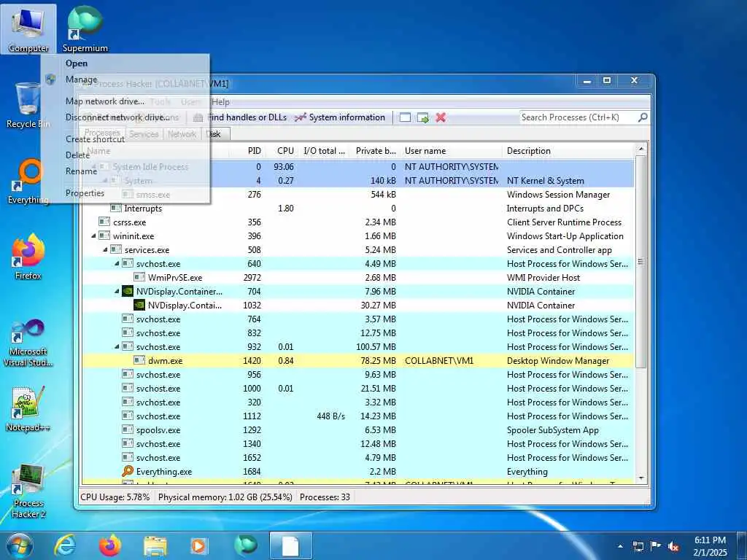Select Disconnect network drive... menu entry

(125, 117)
